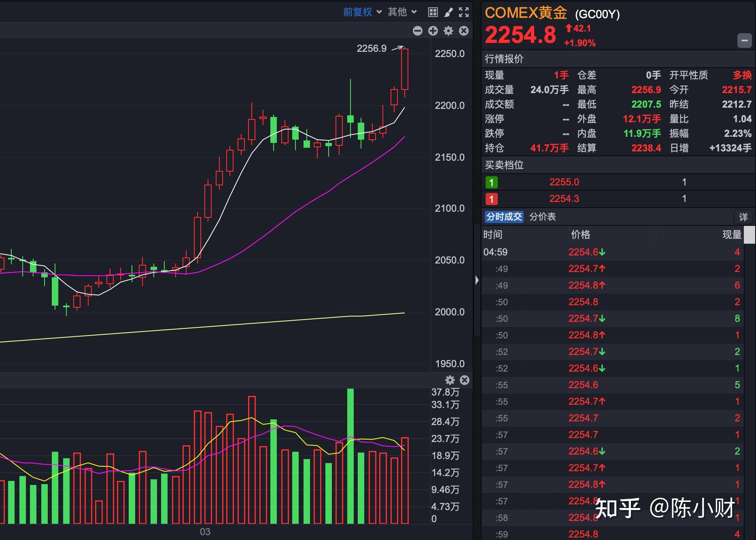This screenshot has height=540, width=756.
Task: Click +1.90% change percentage
Action: (580, 43)
